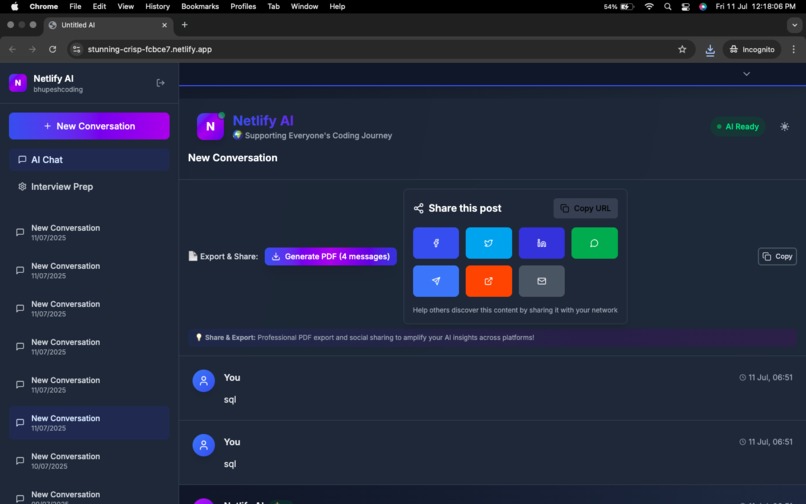
Task: Click the battery status indicator
Action: (619, 7)
